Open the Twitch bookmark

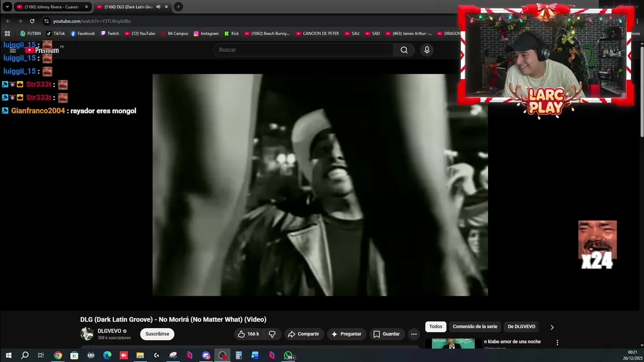tap(110, 33)
